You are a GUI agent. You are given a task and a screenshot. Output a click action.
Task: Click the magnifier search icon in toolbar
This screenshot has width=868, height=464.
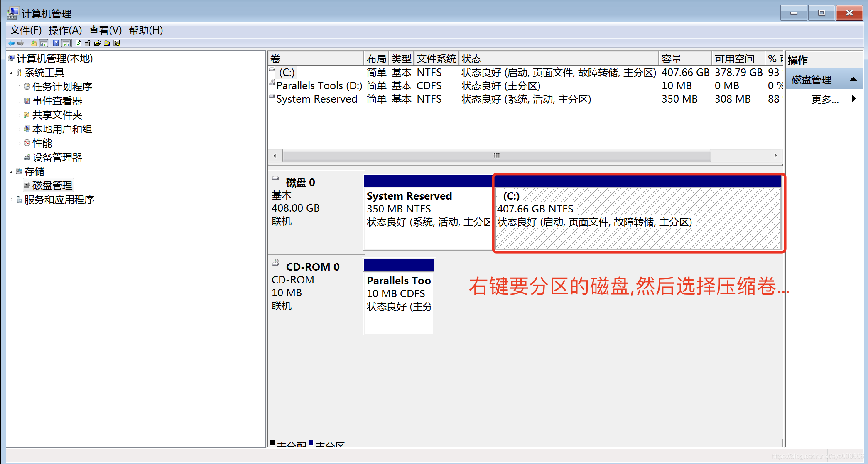[x=107, y=43]
